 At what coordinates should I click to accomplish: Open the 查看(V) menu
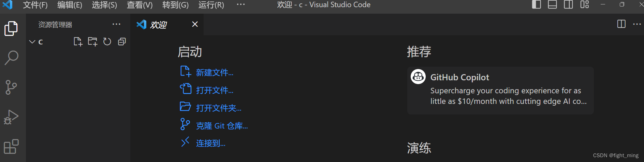140,5
